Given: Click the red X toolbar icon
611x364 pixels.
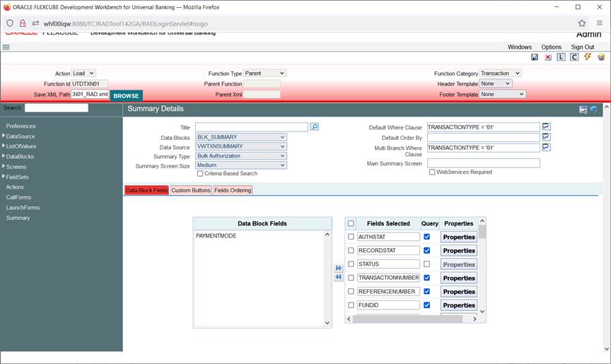Looking at the screenshot, I should [548, 57].
